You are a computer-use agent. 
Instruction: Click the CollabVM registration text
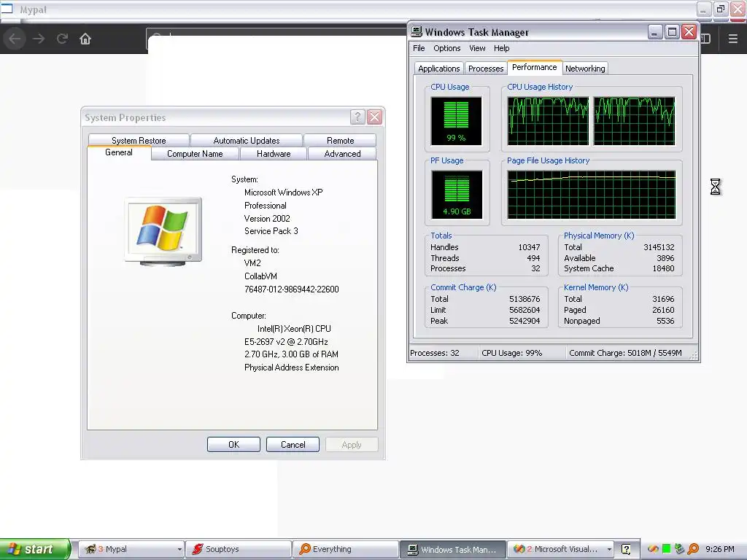click(x=260, y=276)
